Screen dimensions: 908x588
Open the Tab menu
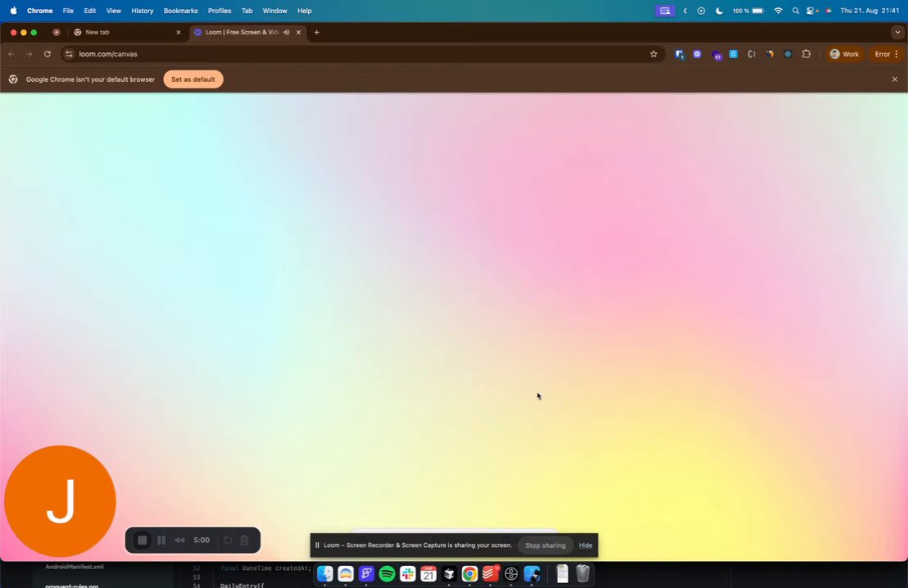tap(247, 11)
